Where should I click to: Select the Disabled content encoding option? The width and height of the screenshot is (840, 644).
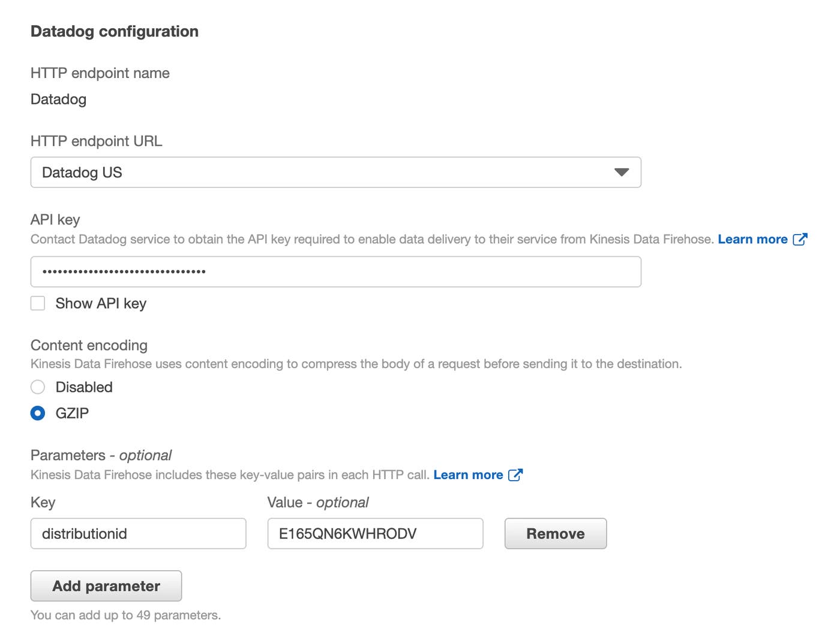pyautogui.click(x=37, y=387)
